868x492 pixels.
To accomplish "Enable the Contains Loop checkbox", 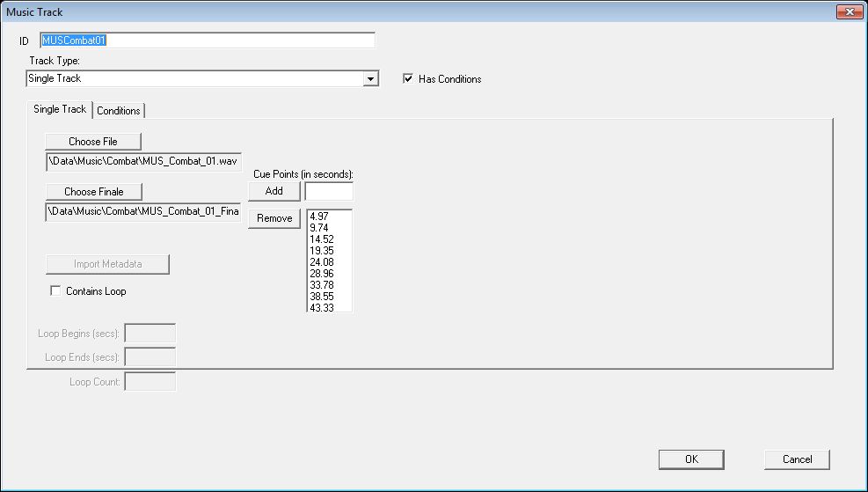I will [55, 290].
